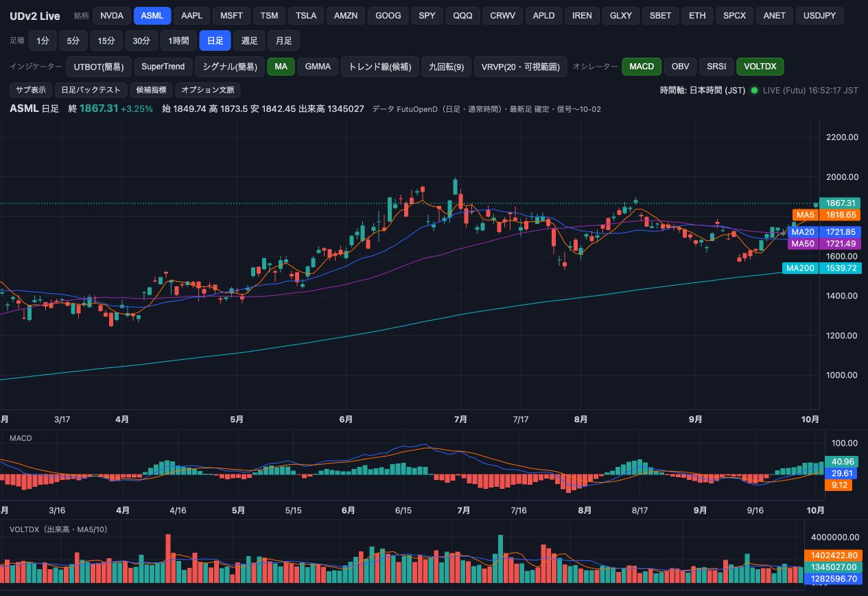Open the 候補指標 panel
Image resolution: width=868 pixels, height=596 pixels.
[x=151, y=90]
